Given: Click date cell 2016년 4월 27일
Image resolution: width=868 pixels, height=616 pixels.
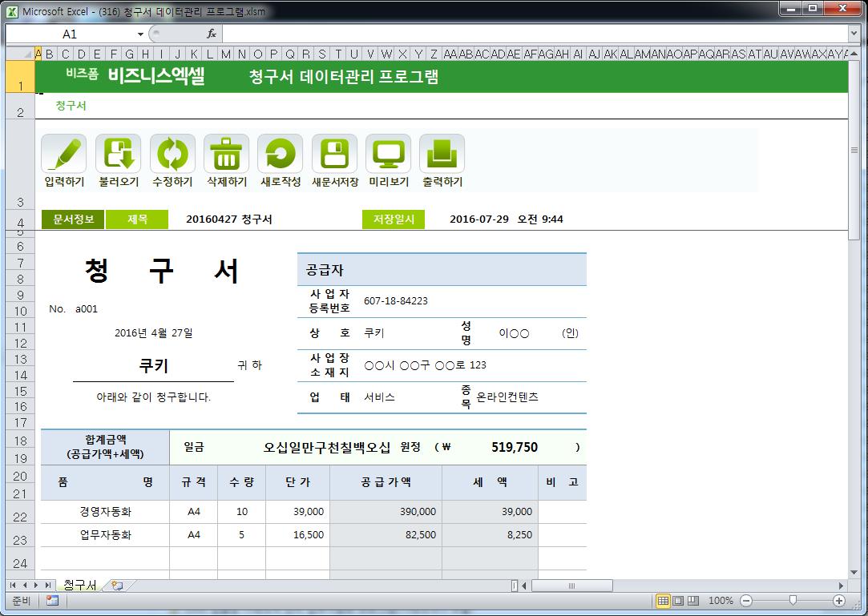Looking at the screenshot, I should [153, 332].
